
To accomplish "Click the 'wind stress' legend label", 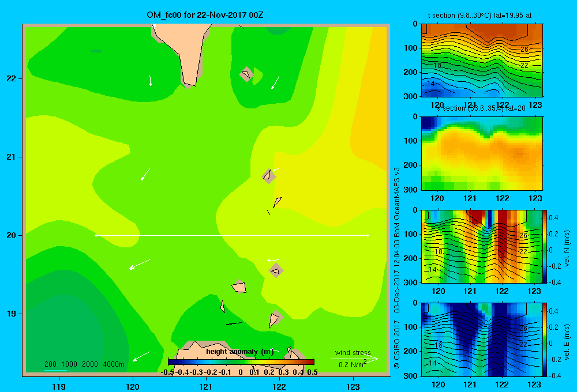I will click(353, 352).
